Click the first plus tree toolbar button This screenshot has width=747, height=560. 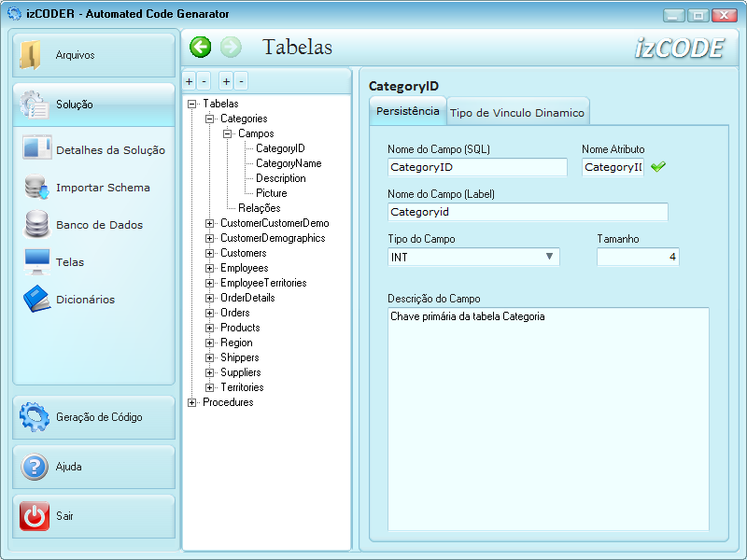pos(190,81)
